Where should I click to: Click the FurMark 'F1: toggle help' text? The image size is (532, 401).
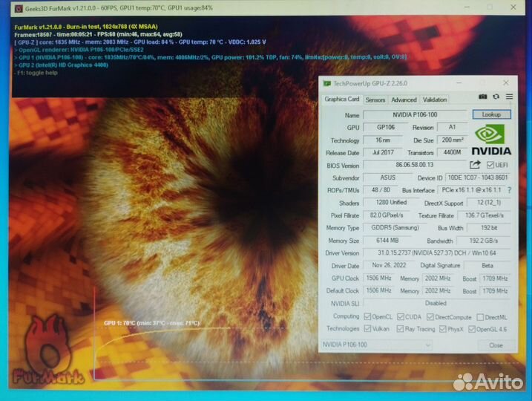[x=36, y=73]
